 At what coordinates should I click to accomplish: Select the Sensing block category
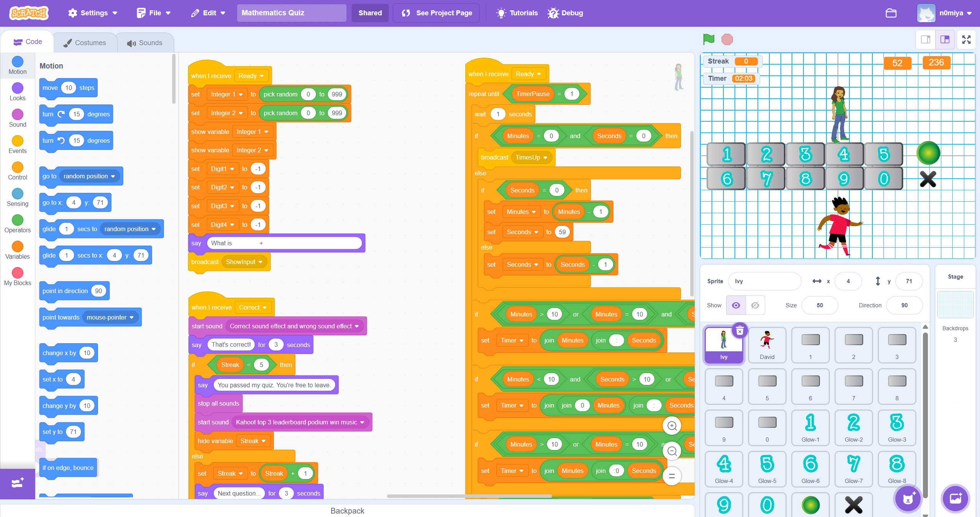pos(18,197)
